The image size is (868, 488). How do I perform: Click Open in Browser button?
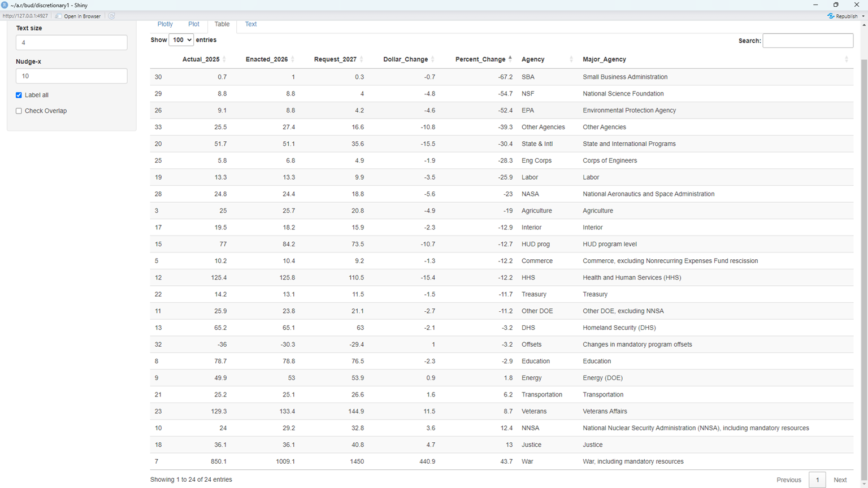point(78,16)
